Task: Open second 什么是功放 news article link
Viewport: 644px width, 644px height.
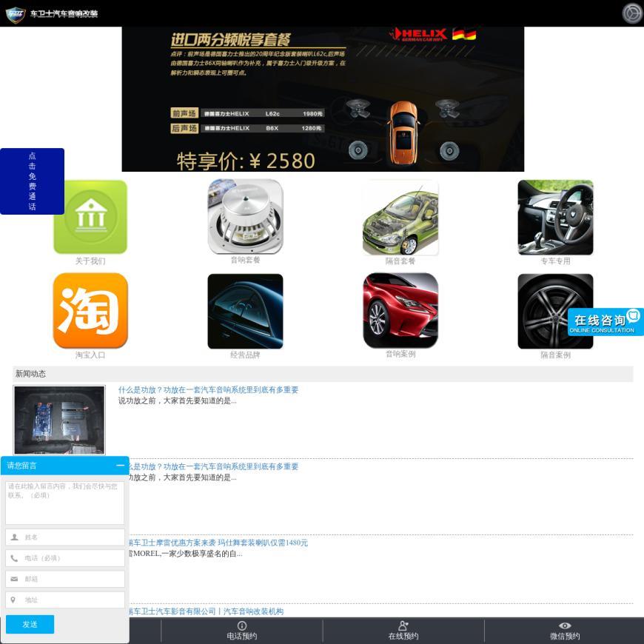Action: point(214,466)
